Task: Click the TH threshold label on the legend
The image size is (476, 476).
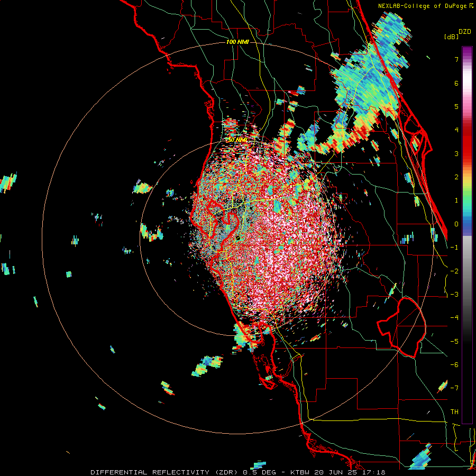Action: (454, 412)
